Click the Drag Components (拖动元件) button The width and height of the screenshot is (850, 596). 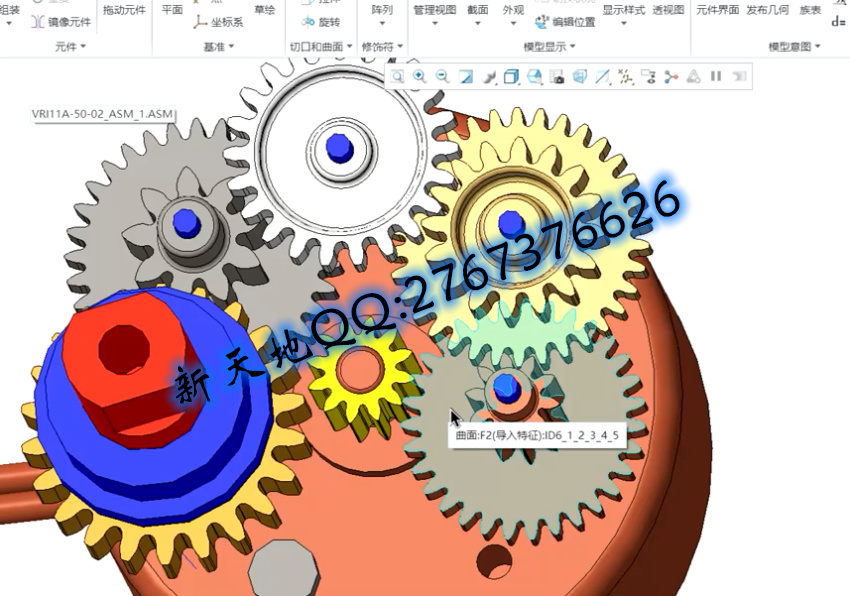124,10
